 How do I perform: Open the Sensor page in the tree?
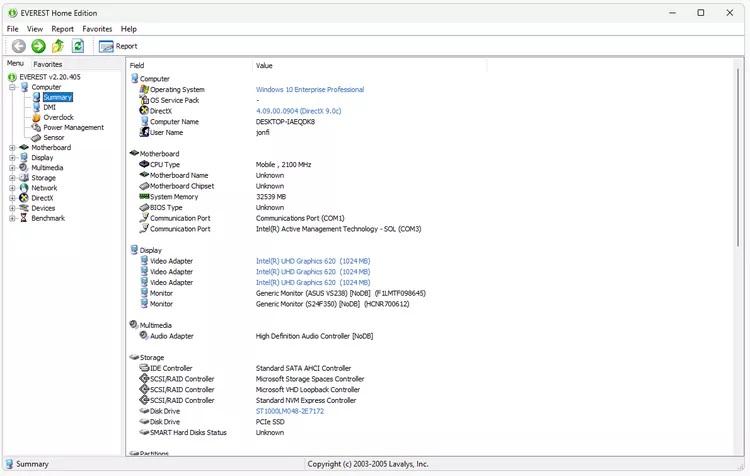pyautogui.click(x=54, y=138)
